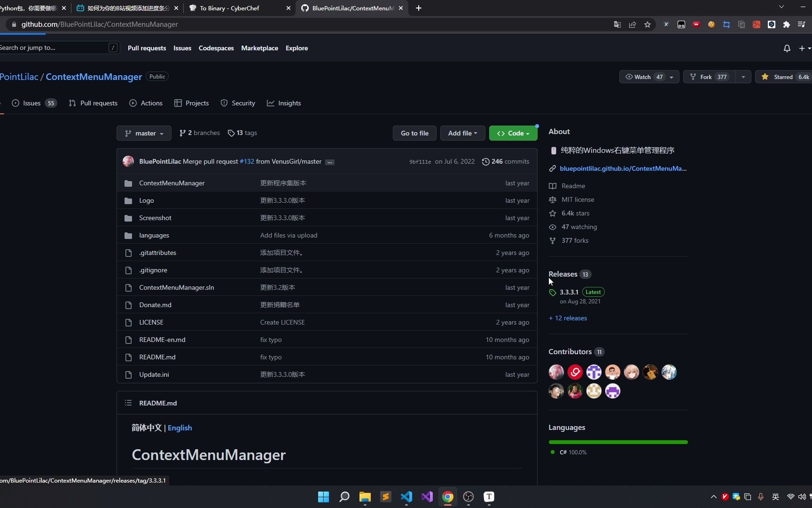The image size is (812, 508).
Task: Switch to the Bilibili video progress bar tab
Action: (x=128, y=8)
